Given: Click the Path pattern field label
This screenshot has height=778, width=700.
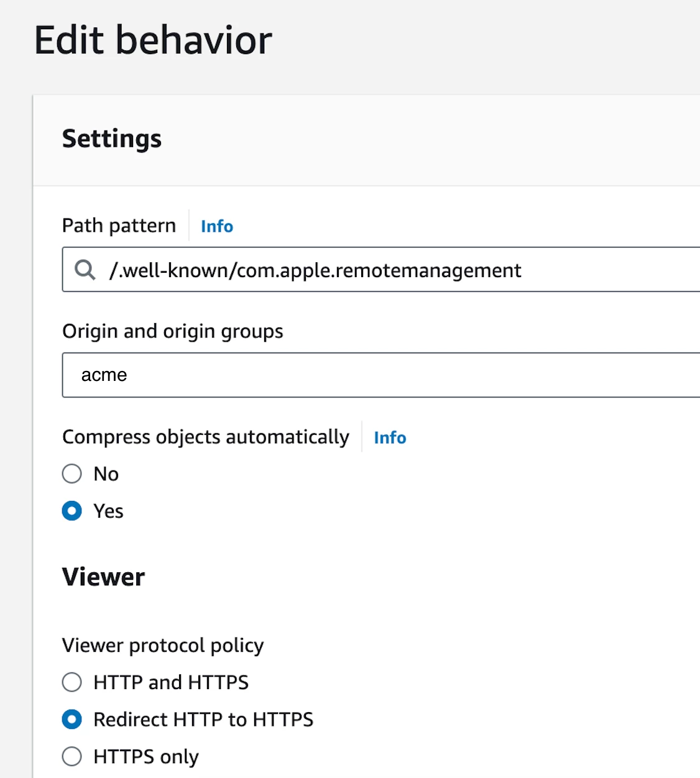Looking at the screenshot, I should click(x=119, y=226).
